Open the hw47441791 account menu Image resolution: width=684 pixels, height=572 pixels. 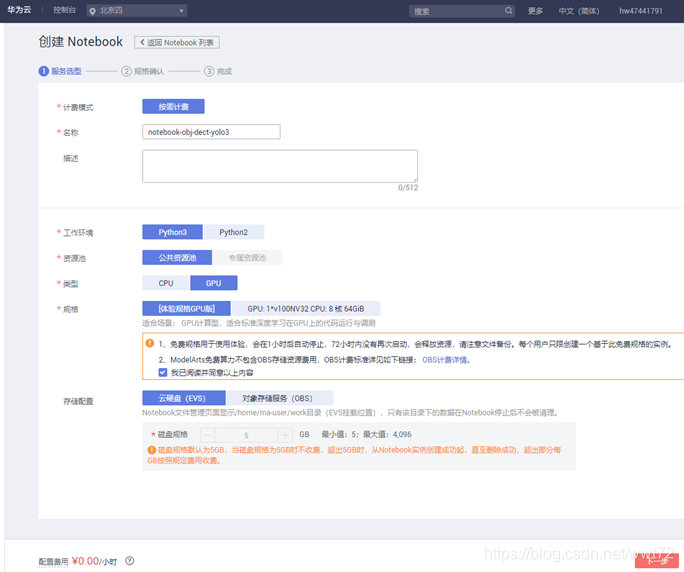coord(640,11)
